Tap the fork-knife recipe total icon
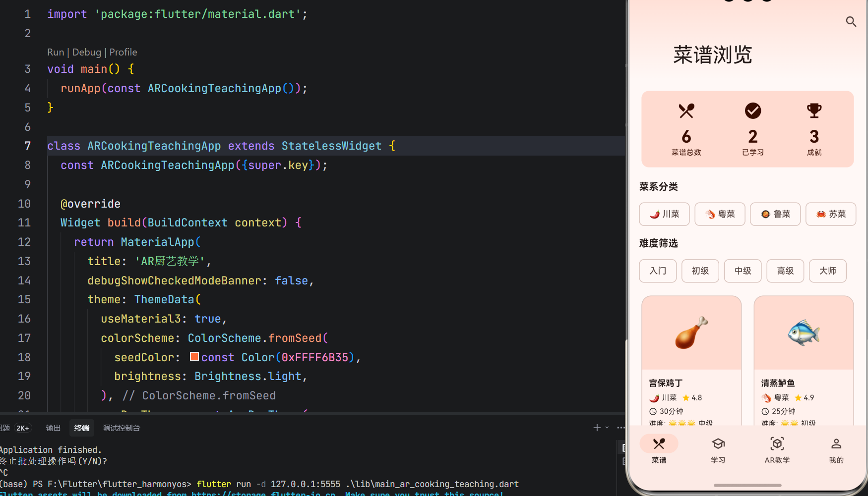The height and width of the screenshot is (496, 868). point(686,110)
